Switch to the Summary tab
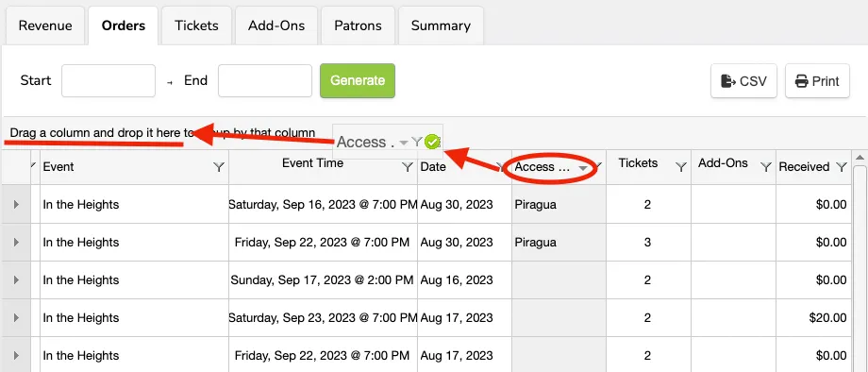This screenshot has width=868, height=372. 441,26
